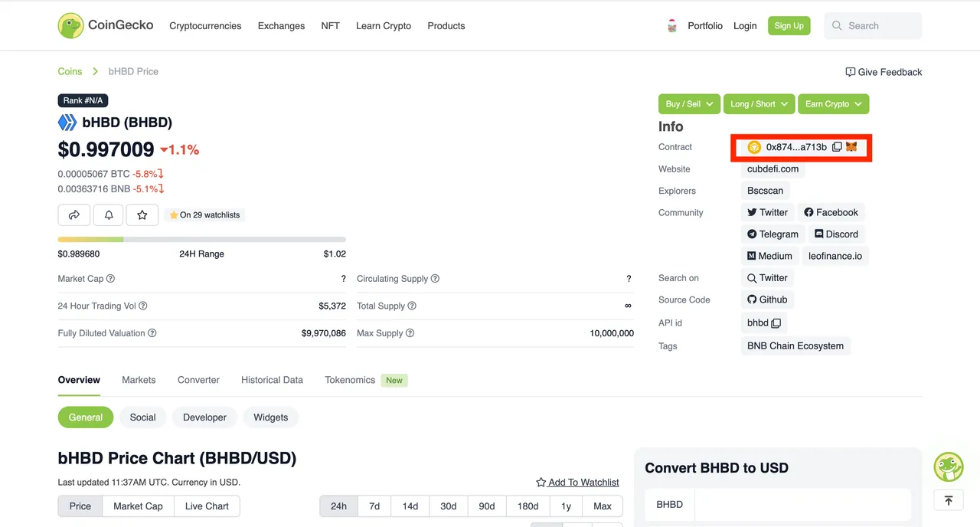Copy the contract address 0x874...a713b
Screen dimensions: 980x527
(837, 147)
